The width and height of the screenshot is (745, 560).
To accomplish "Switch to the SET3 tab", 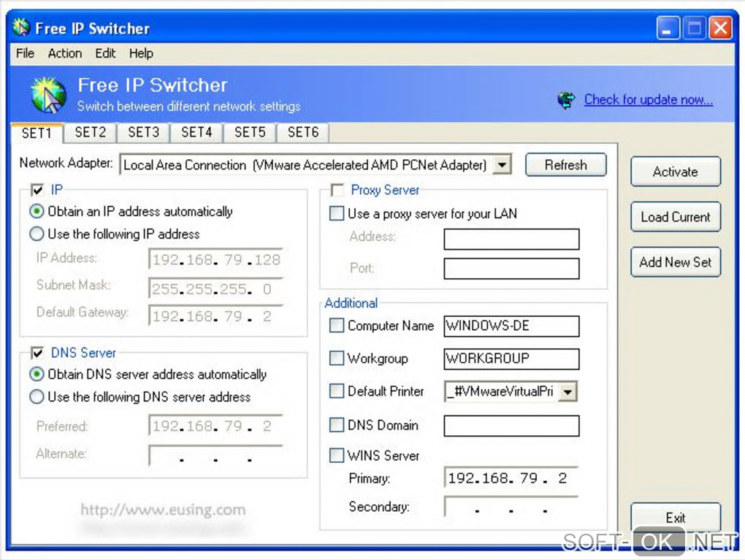I will 143,132.
